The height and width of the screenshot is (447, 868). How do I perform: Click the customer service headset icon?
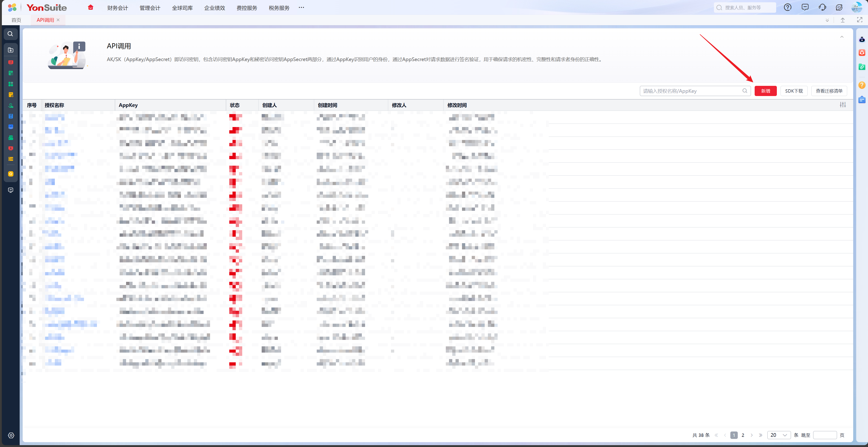(x=822, y=7)
